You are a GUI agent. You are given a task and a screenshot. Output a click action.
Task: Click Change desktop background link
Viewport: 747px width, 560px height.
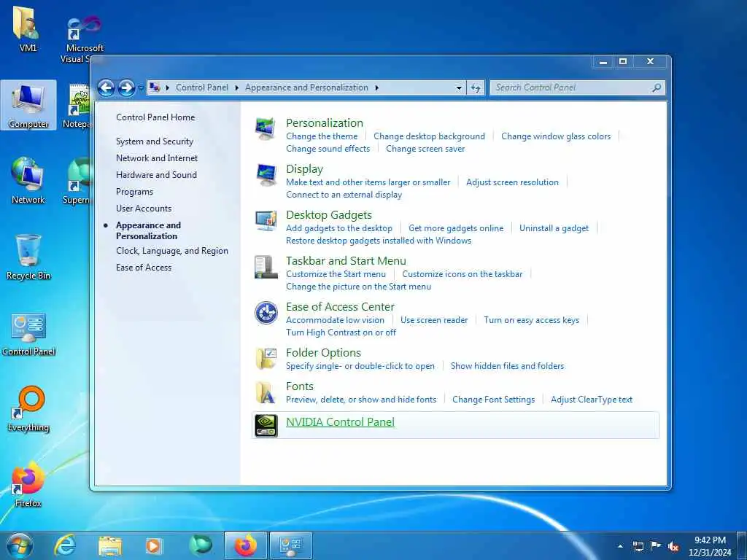(429, 136)
